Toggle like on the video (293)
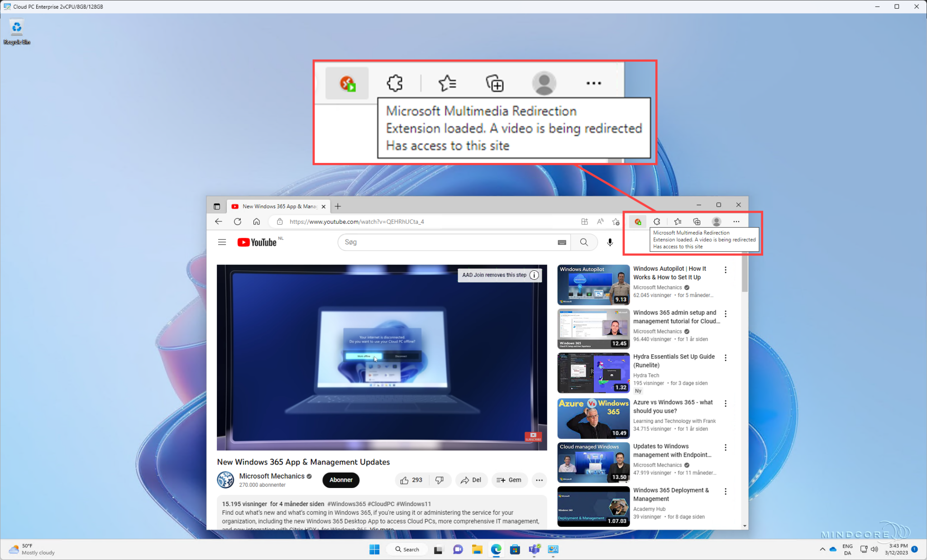Image resolution: width=927 pixels, height=560 pixels. click(411, 480)
